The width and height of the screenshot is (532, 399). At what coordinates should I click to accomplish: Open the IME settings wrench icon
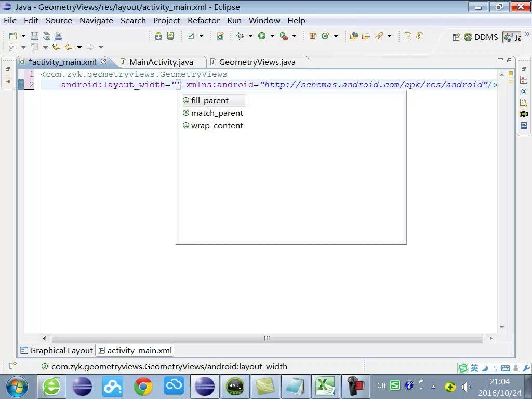pos(527,368)
